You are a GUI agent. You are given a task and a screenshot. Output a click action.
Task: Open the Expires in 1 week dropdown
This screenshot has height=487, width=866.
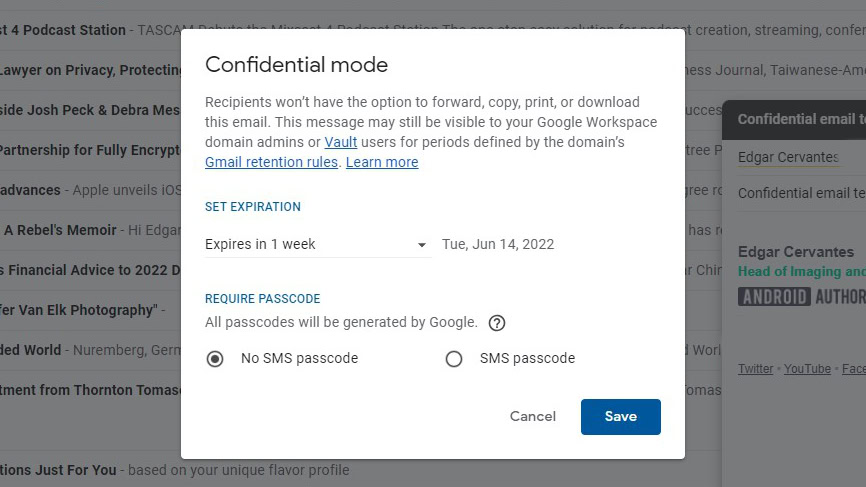tap(317, 244)
